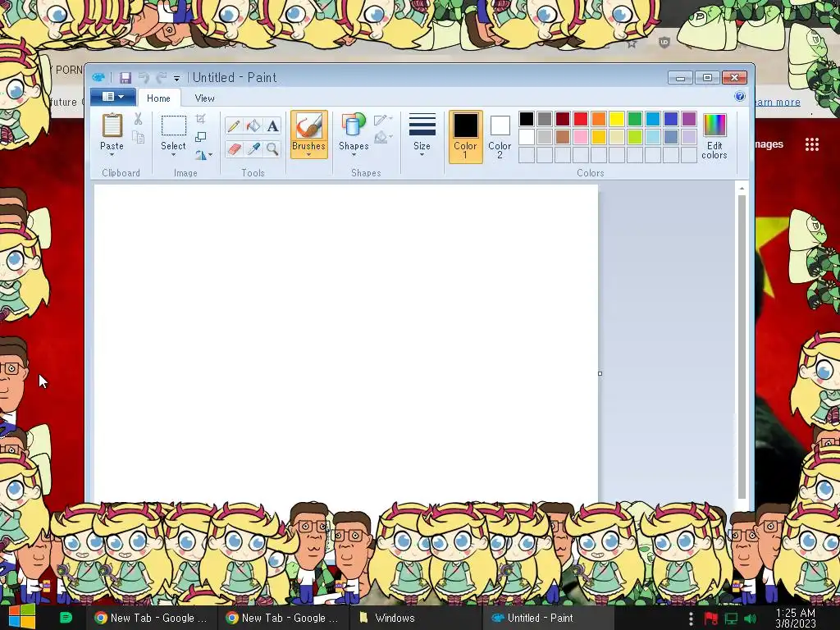Click the Crop icon in Image group
Image resolution: width=840 pixels, height=630 pixels.
201,118
